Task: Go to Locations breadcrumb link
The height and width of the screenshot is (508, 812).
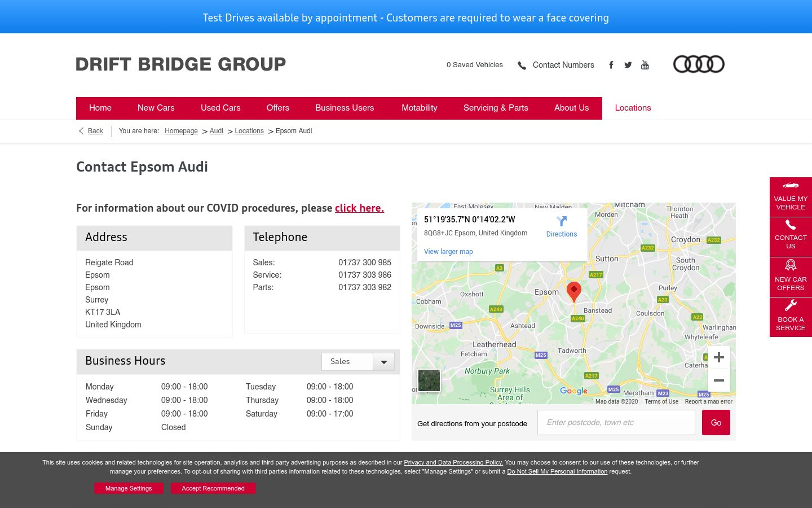Action: pos(249,131)
